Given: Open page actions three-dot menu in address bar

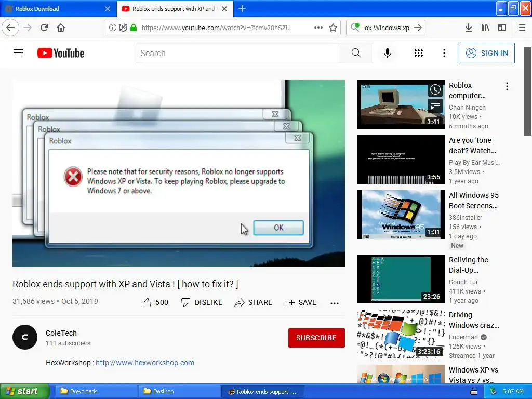Looking at the screenshot, I should (x=318, y=28).
